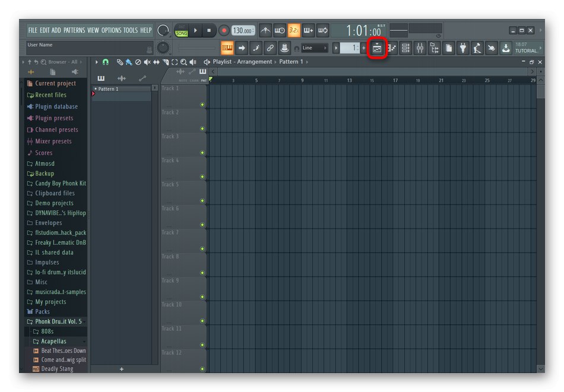Open the mixer view icon

pos(420,48)
